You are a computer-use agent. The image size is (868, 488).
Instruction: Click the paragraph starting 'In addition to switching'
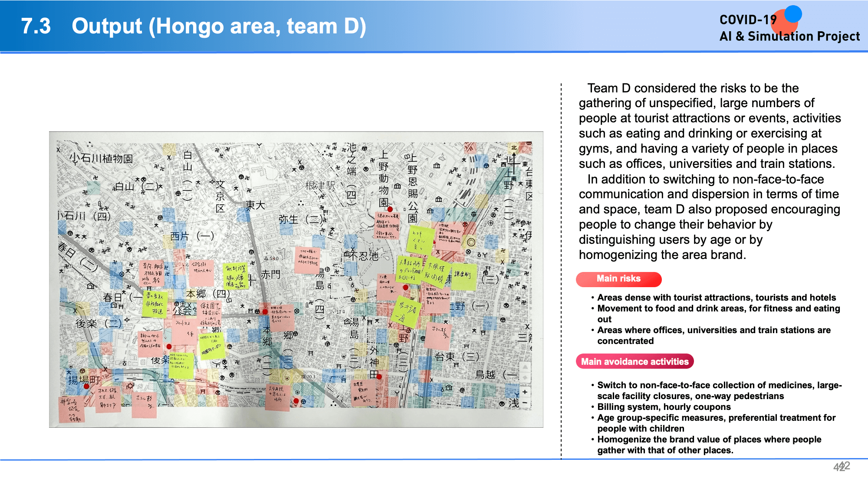710,217
